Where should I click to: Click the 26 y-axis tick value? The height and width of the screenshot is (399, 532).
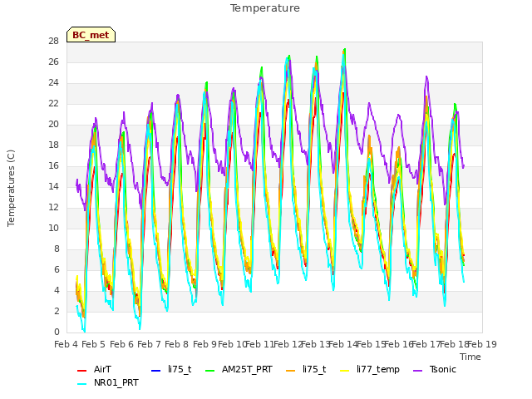point(53,62)
